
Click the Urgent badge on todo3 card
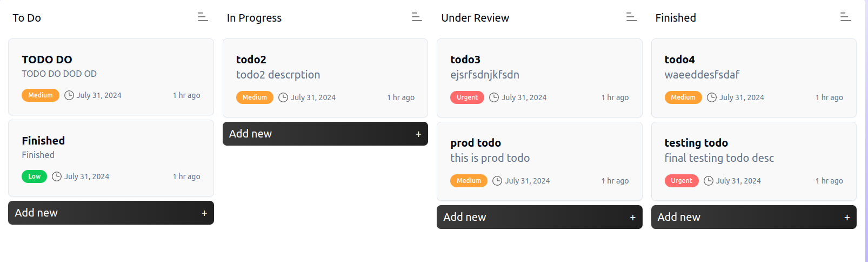click(467, 97)
